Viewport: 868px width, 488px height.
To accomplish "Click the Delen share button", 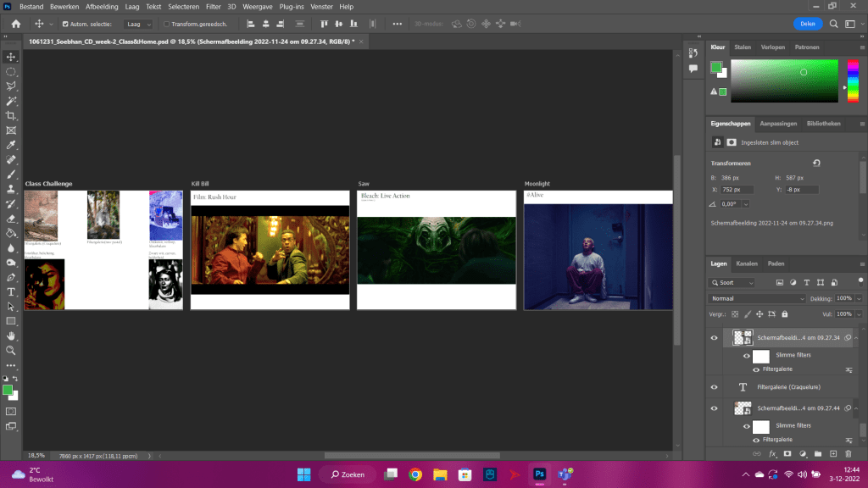I will (x=808, y=24).
